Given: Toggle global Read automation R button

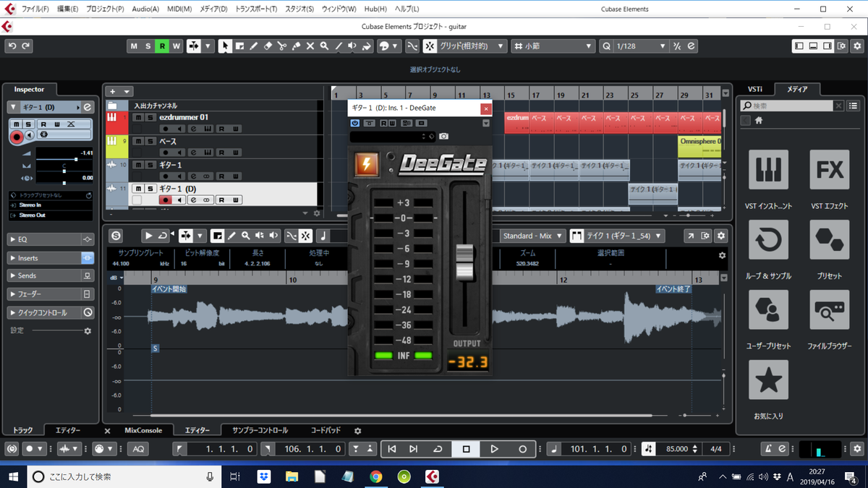Looking at the screenshot, I should [x=162, y=46].
